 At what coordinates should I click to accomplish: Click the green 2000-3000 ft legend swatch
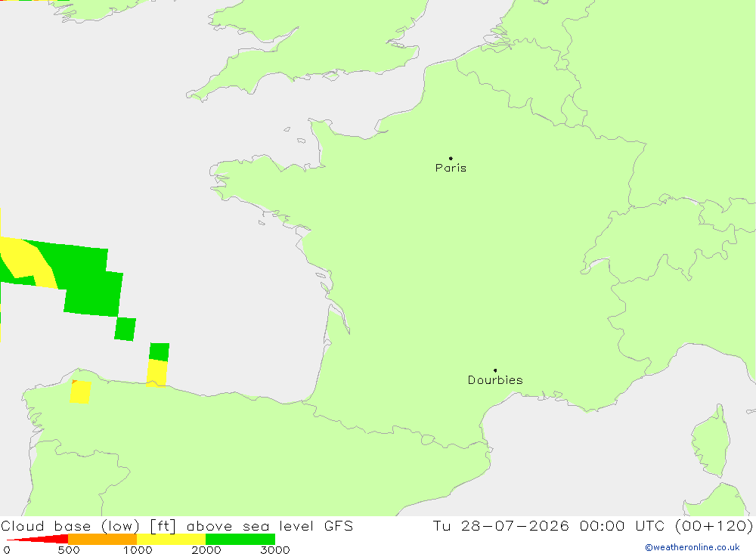tap(240, 539)
